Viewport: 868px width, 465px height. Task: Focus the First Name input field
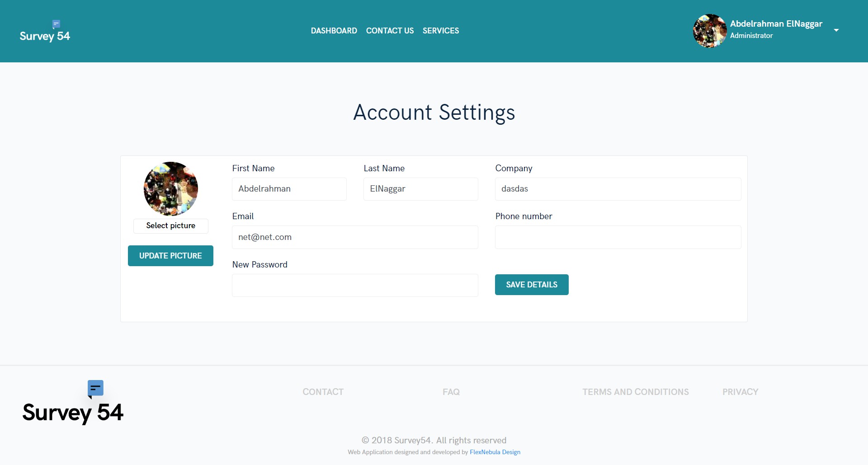click(289, 189)
